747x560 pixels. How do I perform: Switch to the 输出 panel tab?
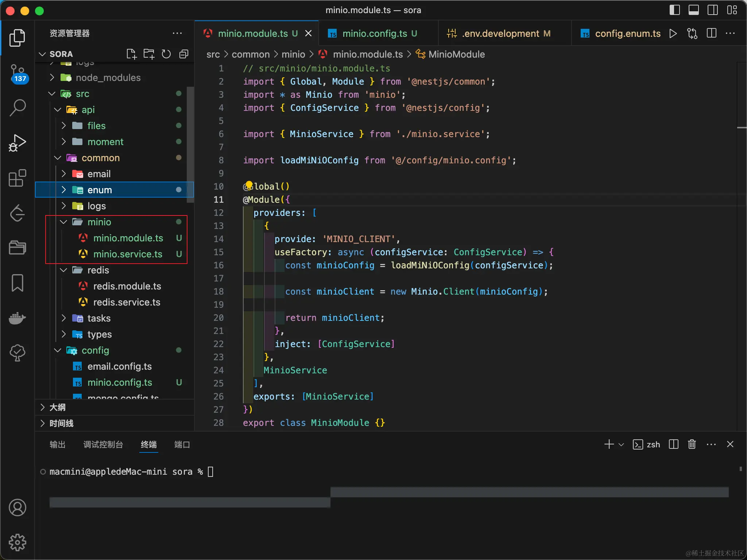[x=57, y=444]
